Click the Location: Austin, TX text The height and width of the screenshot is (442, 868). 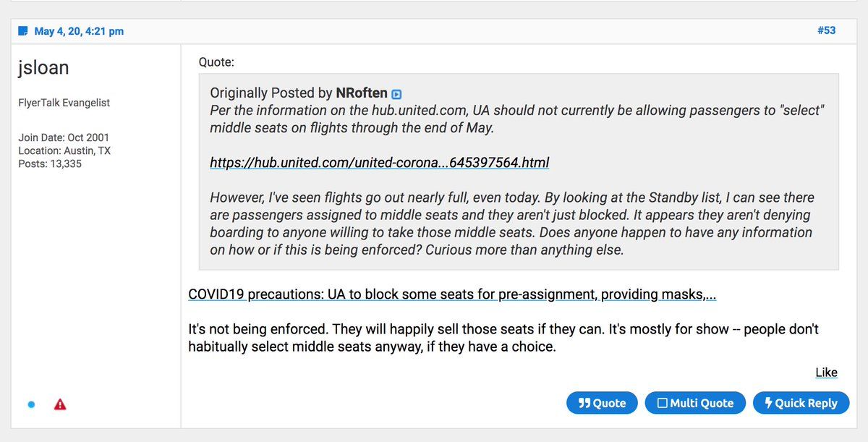[64, 150]
